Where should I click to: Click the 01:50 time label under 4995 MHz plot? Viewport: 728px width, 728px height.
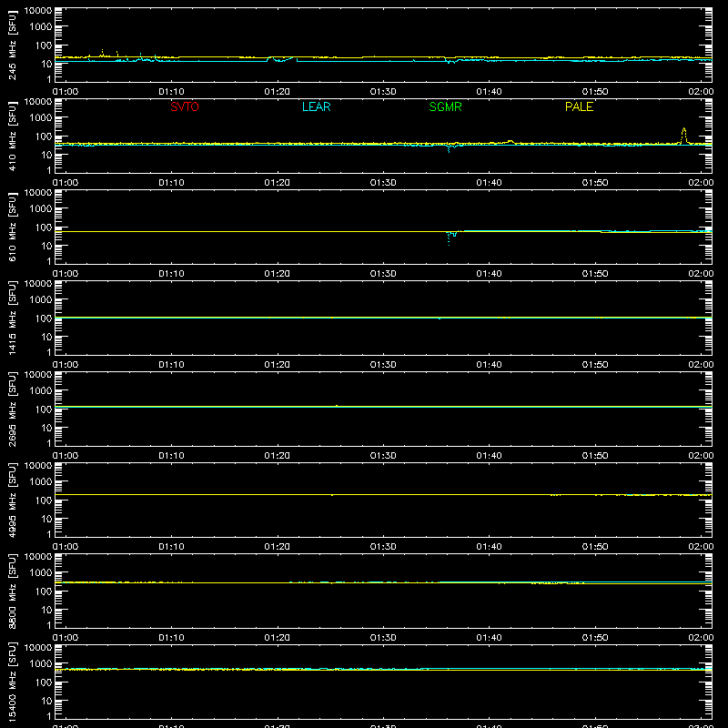coord(595,547)
